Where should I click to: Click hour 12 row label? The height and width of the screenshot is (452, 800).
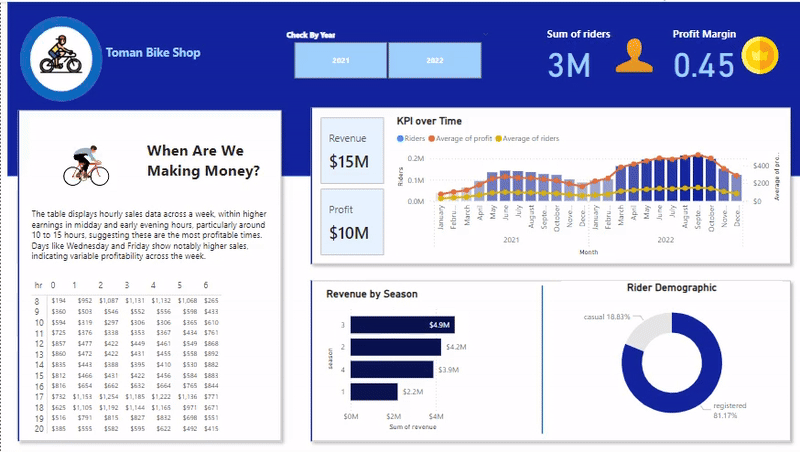(x=39, y=344)
